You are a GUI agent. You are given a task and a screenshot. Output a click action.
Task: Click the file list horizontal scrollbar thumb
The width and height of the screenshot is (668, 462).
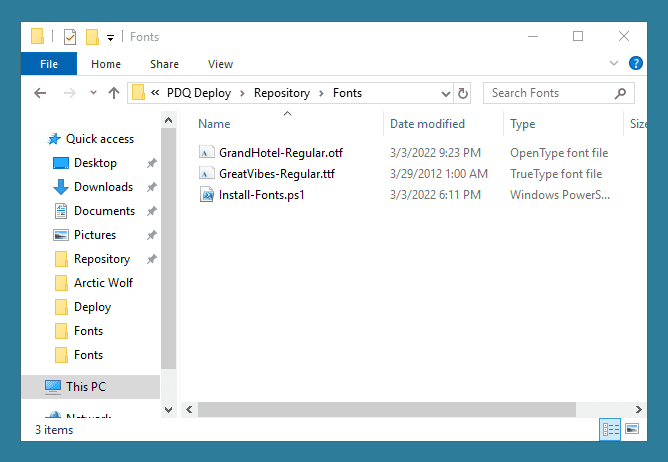[387, 410]
